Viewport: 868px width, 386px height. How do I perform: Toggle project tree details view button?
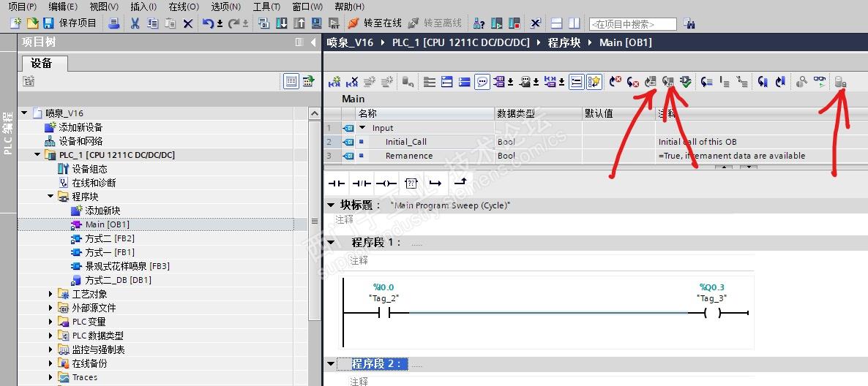tap(291, 82)
